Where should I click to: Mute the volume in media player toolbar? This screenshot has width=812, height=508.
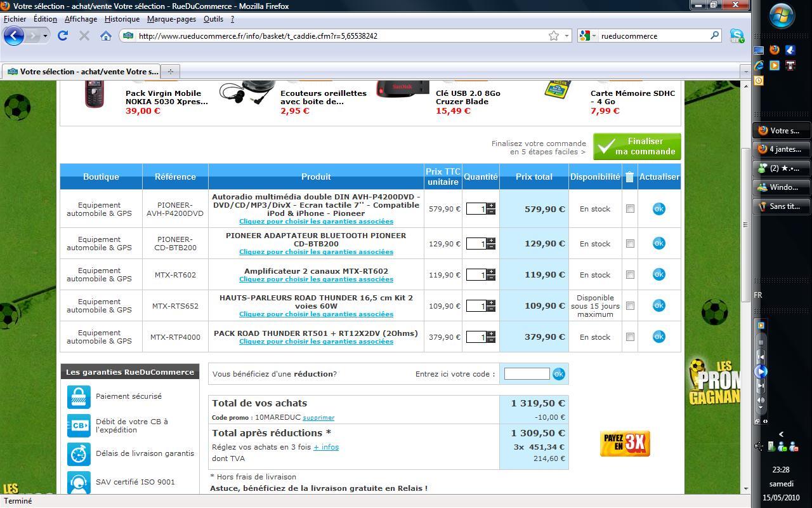[x=761, y=400]
